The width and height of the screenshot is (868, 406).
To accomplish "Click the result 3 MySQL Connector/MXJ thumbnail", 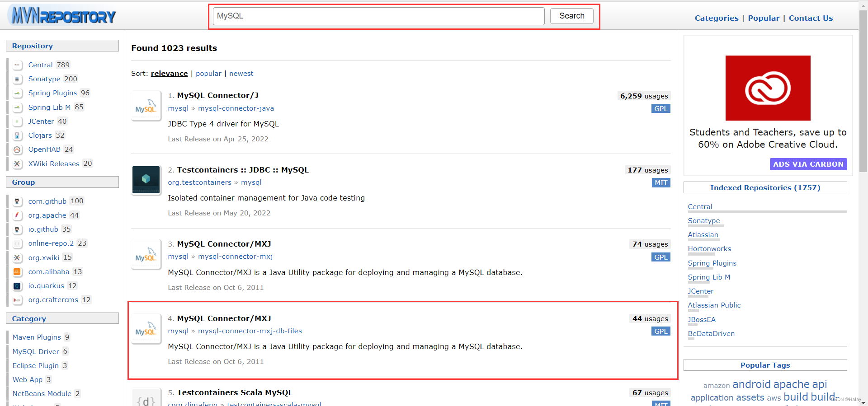I will point(146,254).
